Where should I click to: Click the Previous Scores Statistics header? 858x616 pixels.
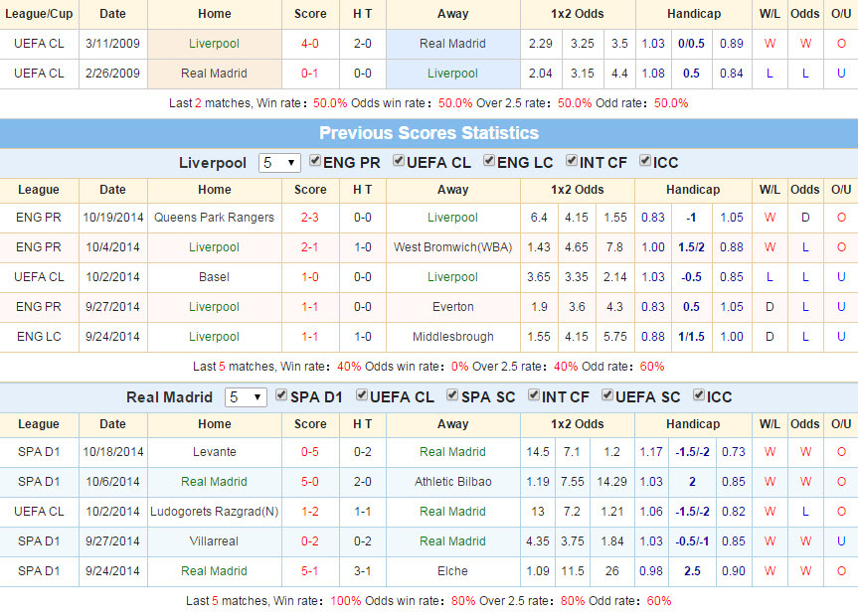point(429,133)
